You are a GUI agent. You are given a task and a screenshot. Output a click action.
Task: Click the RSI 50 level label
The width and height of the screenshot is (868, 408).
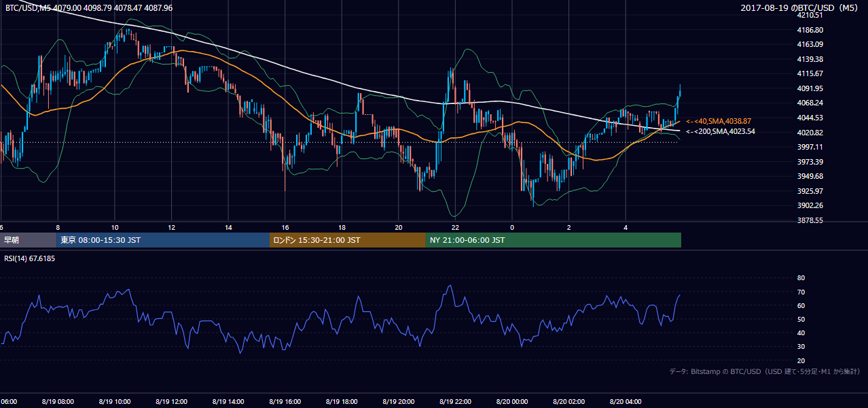click(x=801, y=319)
